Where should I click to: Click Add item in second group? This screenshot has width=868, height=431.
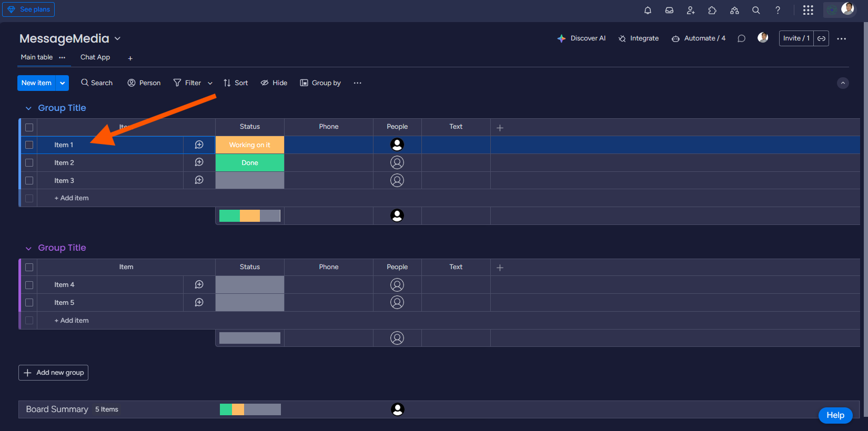pos(72,321)
